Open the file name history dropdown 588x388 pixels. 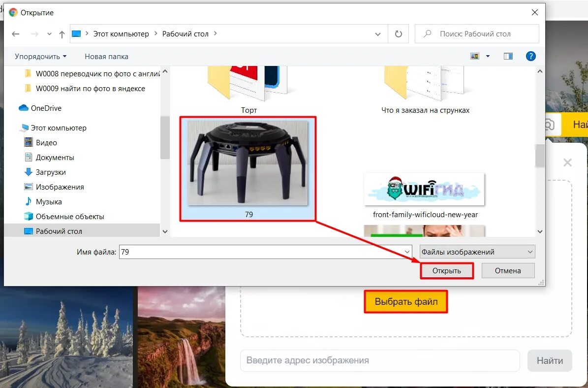click(407, 252)
